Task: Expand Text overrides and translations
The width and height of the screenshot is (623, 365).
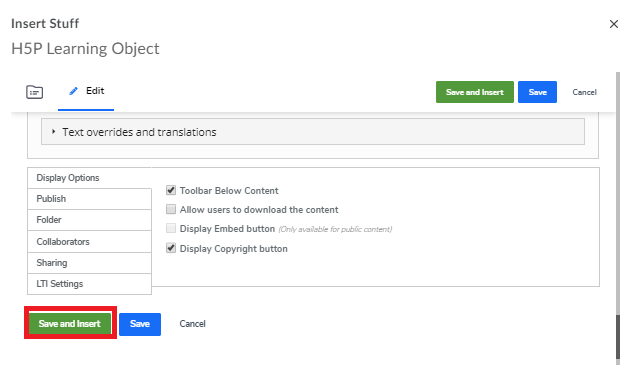Action: (313, 132)
